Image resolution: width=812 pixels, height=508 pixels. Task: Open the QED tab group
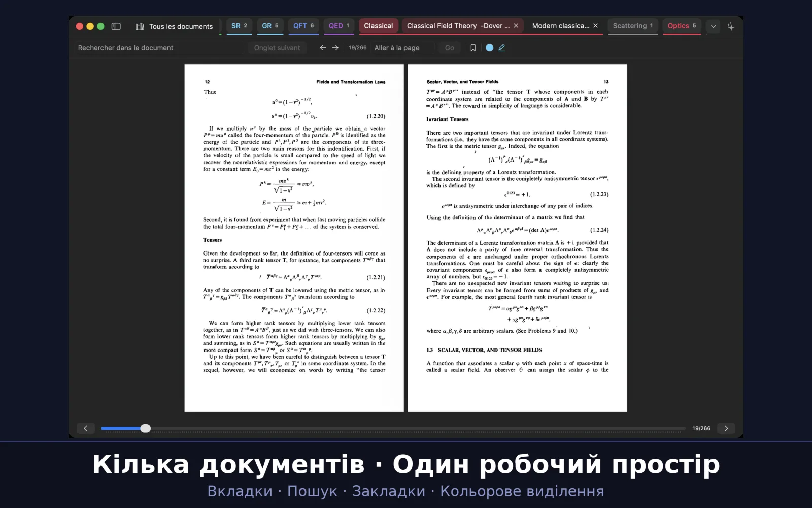pyautogui.click(x=339, y=26)
